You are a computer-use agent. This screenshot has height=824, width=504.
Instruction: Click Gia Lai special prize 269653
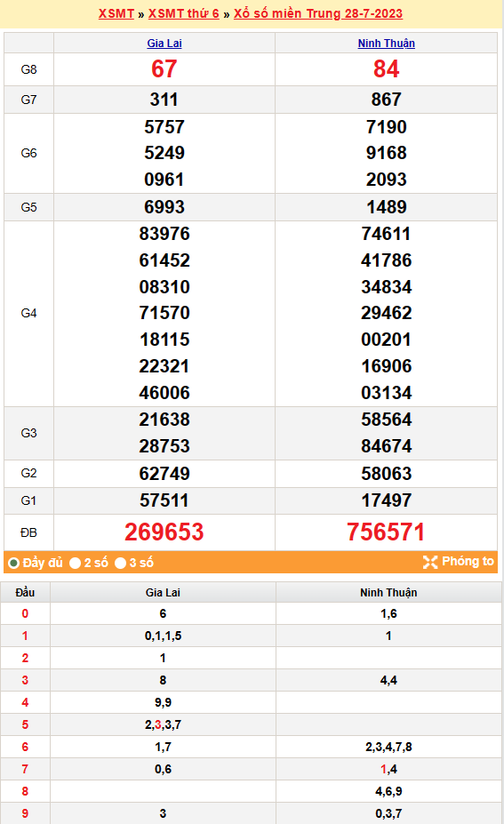tap(164, 532)
